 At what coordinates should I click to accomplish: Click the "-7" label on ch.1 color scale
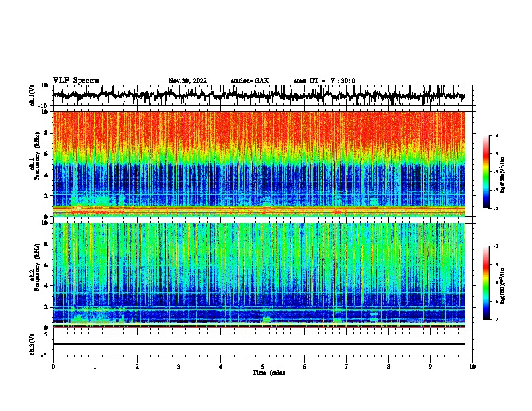click(x=496, y=208)
